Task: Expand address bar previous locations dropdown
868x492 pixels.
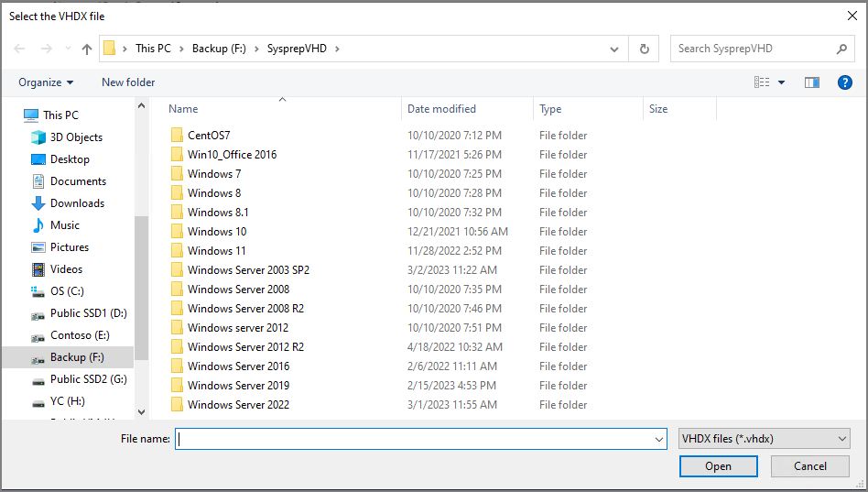Action: click(x=613, y=49)
